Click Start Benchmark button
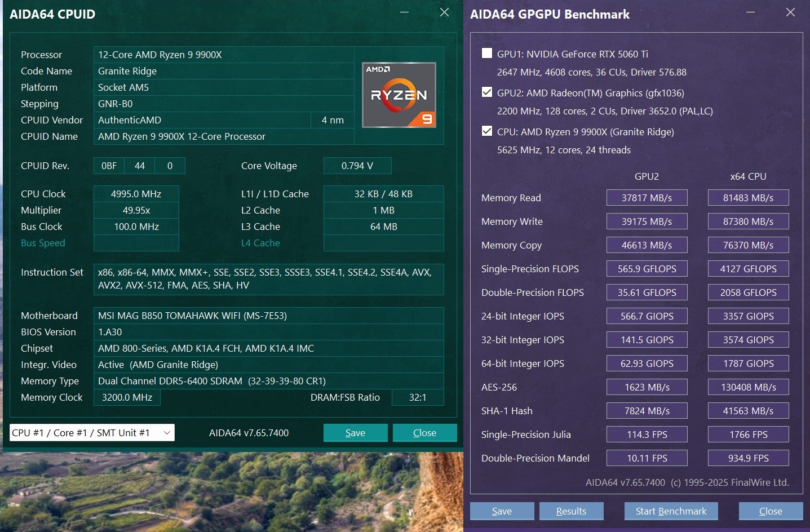The width and height of the screenshot is (810, 532). click(x=671, y=511)
